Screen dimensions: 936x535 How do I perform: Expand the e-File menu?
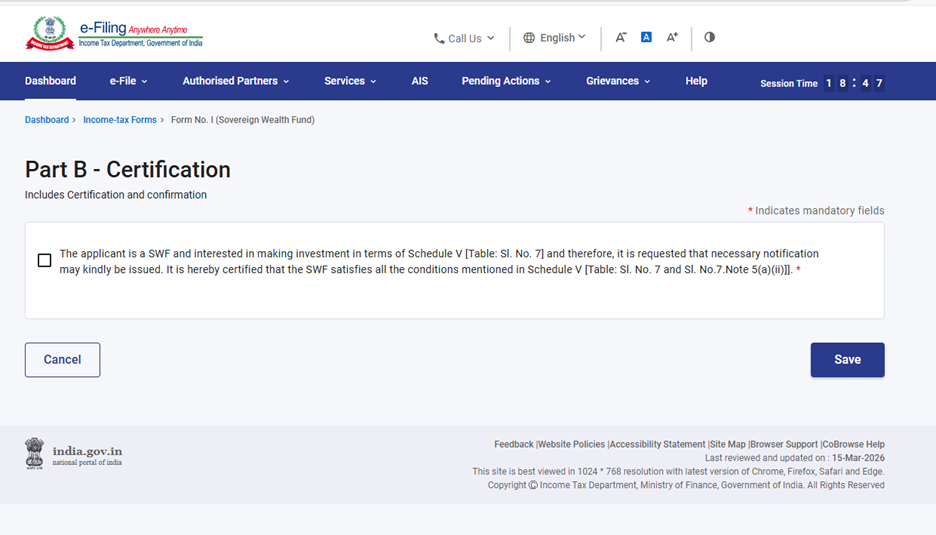pyautogui.click(x=128, y=81)
